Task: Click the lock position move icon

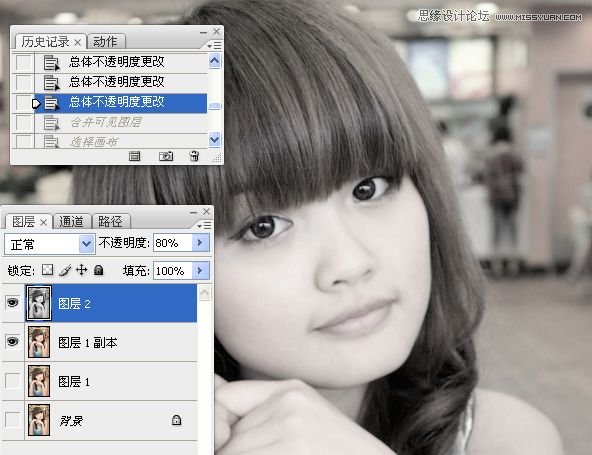Action: (x=82, y=270)
